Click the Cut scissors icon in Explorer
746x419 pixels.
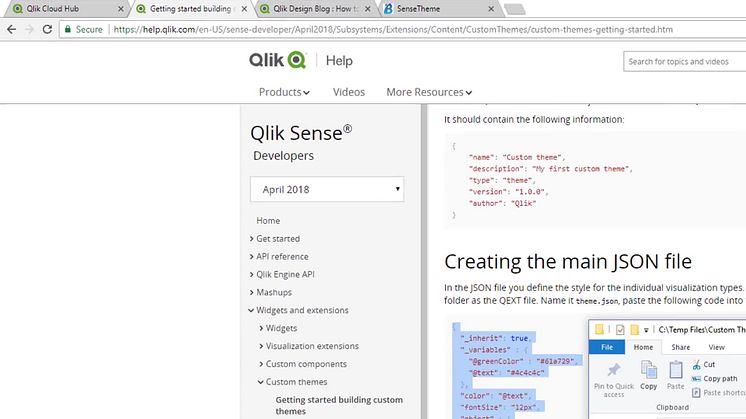click(697, 365)
